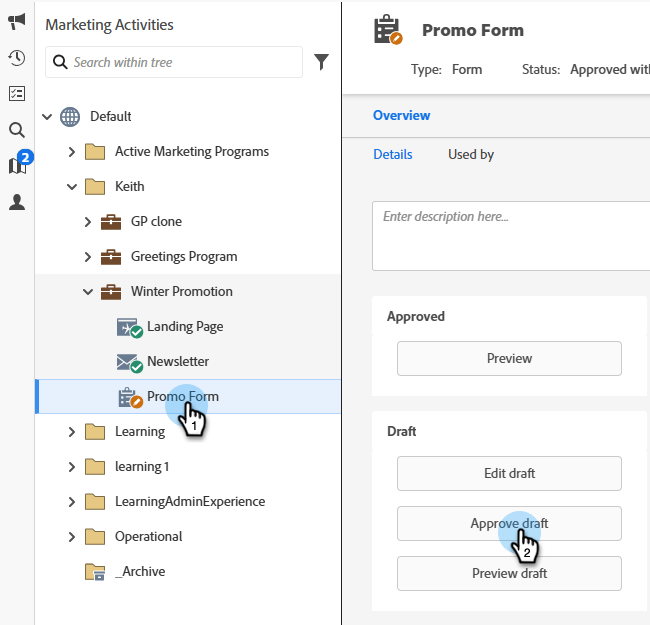Collapse the Winter Promotion program

(88, 292)
